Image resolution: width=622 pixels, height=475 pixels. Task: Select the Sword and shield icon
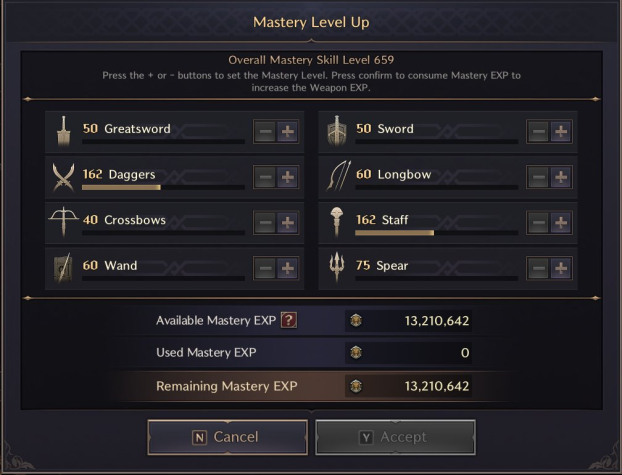tap(336, 131)
